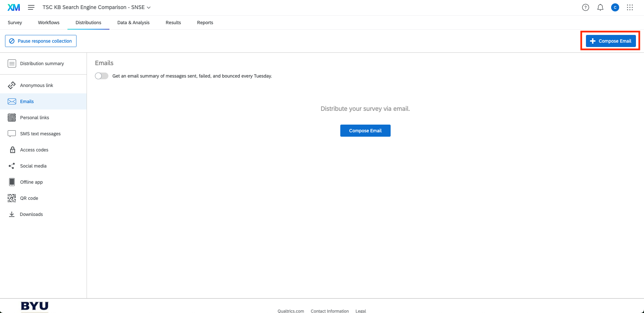Select QR code in sidebar
This screenshot has height=313, width=644.
pyautogui.click(x=29, y=198)
